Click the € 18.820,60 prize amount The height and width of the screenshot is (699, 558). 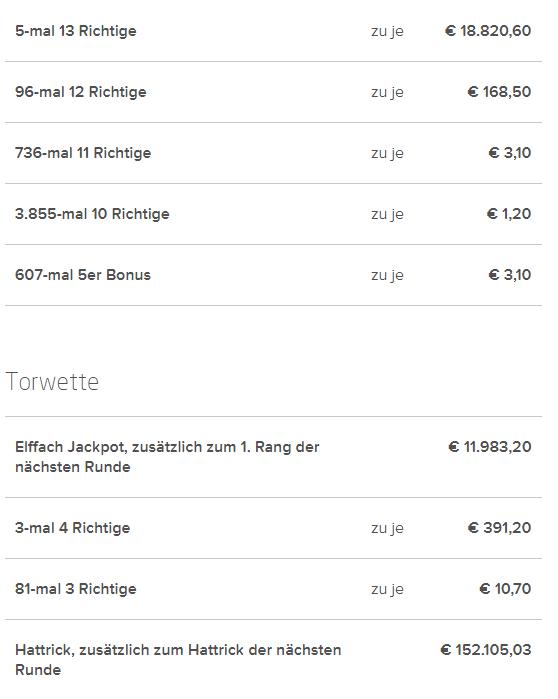coord(488,31)
